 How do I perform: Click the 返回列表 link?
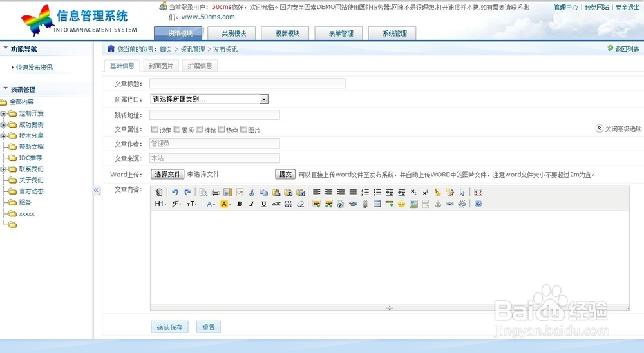coord(623,49)
